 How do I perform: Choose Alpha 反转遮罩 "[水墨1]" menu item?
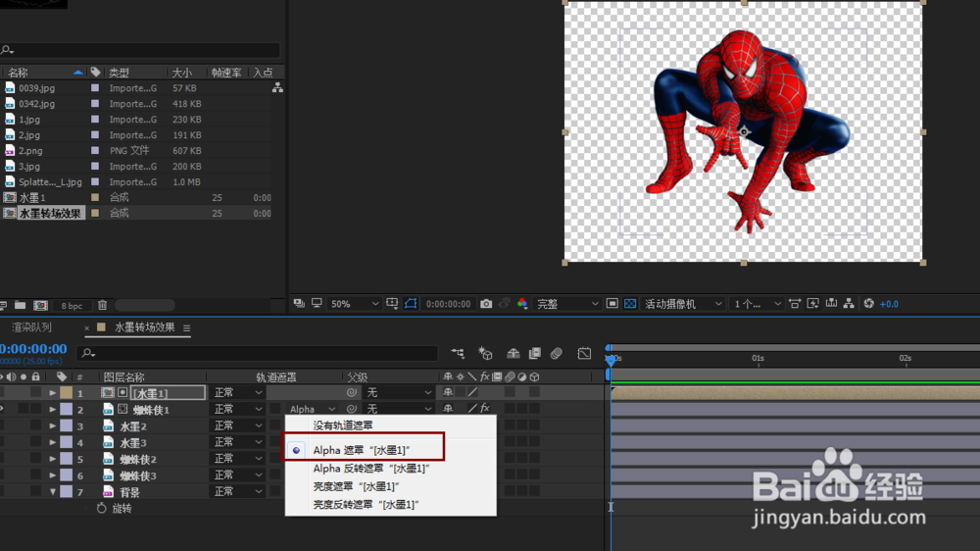371,468
